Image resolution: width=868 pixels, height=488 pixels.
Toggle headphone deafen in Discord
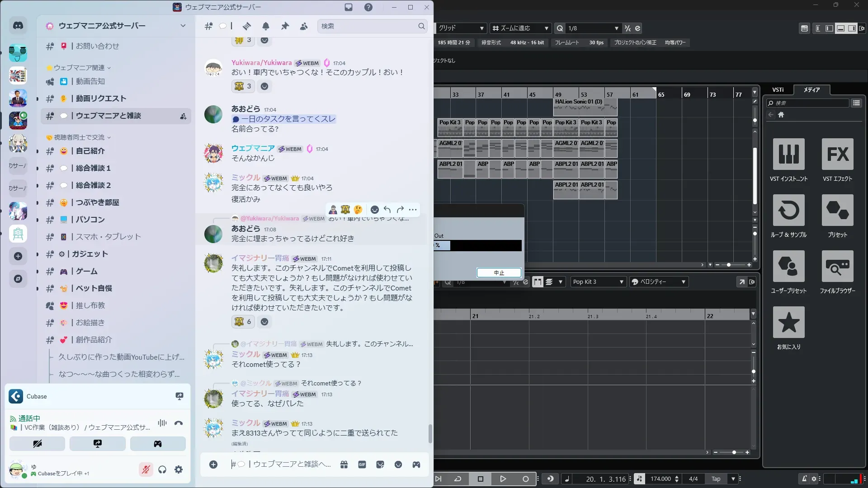pyautogui.click(x=162, y=470)
